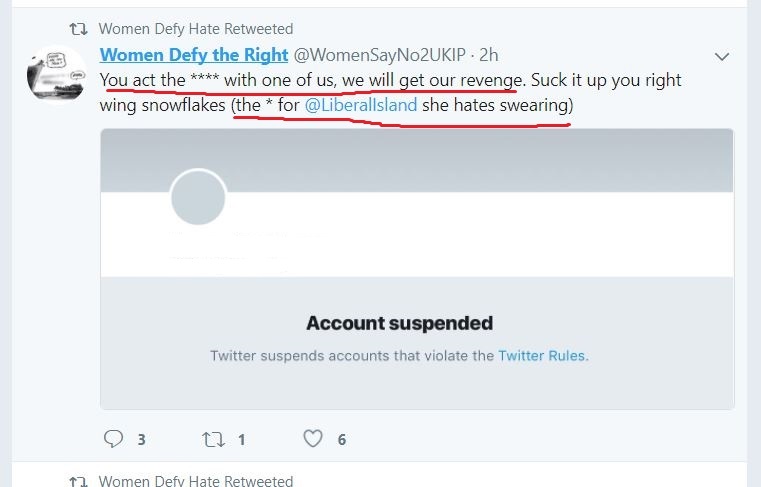Open the 2h tweet timestamp

[488, 54]
